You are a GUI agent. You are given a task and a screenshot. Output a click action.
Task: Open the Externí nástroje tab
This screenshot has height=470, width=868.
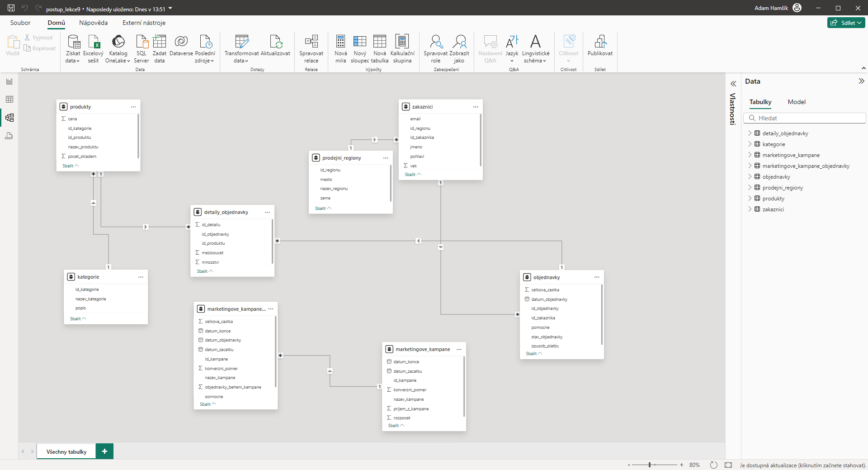pos(144,23)
